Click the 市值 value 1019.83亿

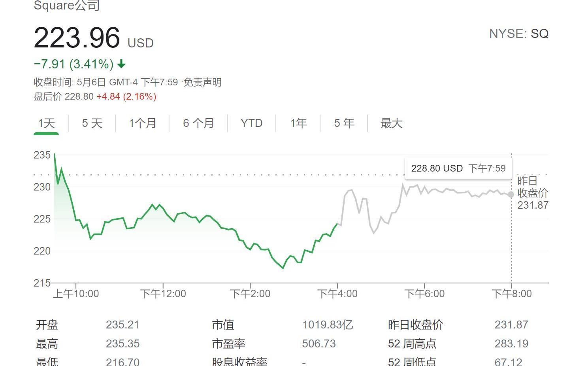click(x=328, y=325)
